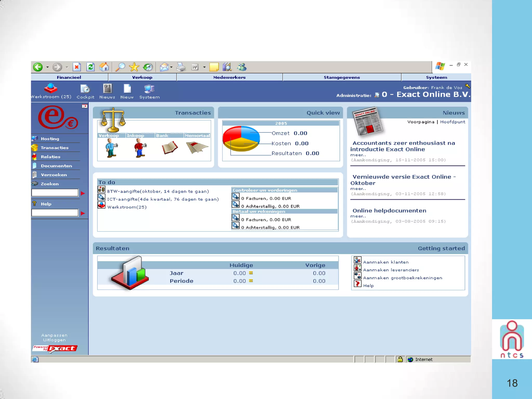Collapse the left sidebar panel toggle
The width and height of the screenshot is (532, 399).
point(85,106)
